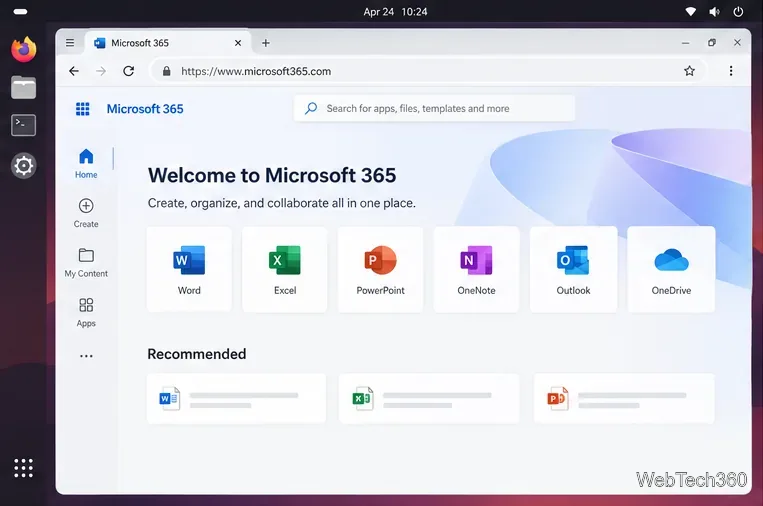
Task: Open the OneNote app tile
Action: (476, 269)
